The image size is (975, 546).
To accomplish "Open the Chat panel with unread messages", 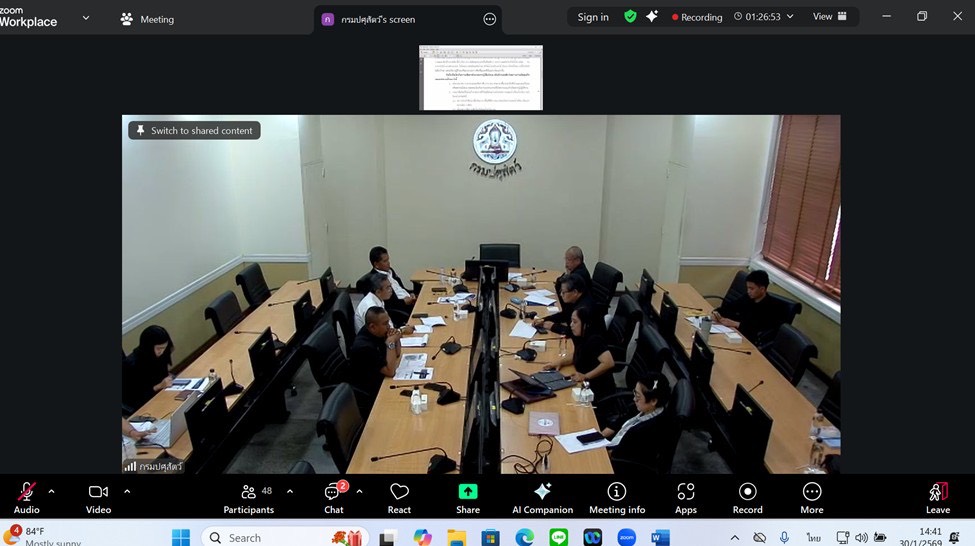I will point(334,497).
